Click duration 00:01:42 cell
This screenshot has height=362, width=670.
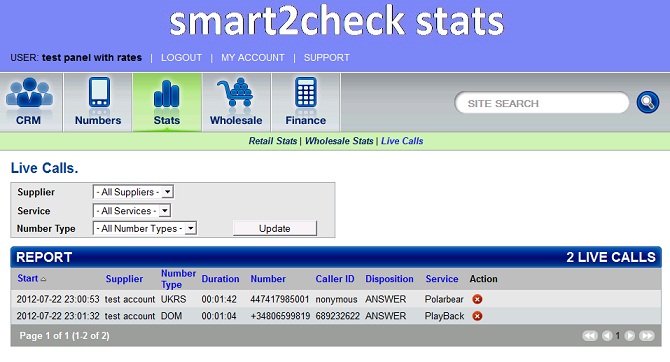[219, 299]
